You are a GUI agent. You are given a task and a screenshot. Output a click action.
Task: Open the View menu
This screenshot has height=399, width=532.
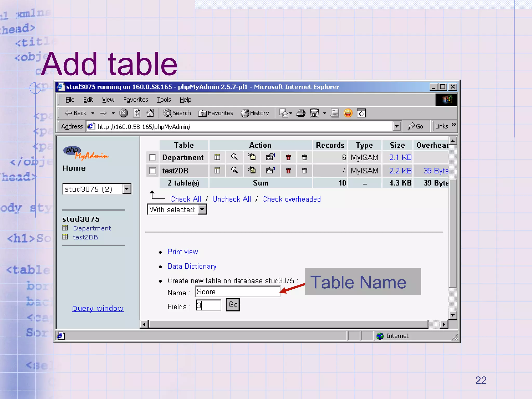[x=108, y=100]
